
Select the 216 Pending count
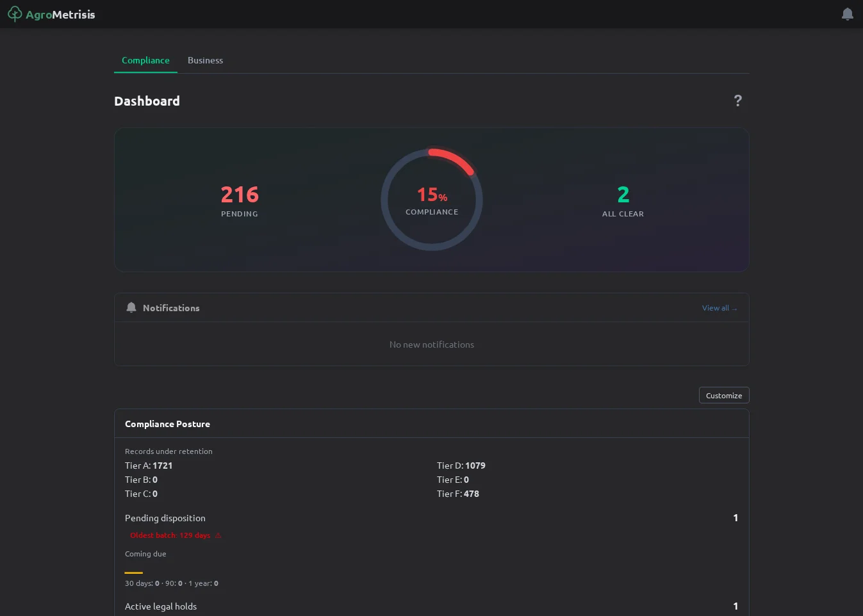tap(240, 195)
